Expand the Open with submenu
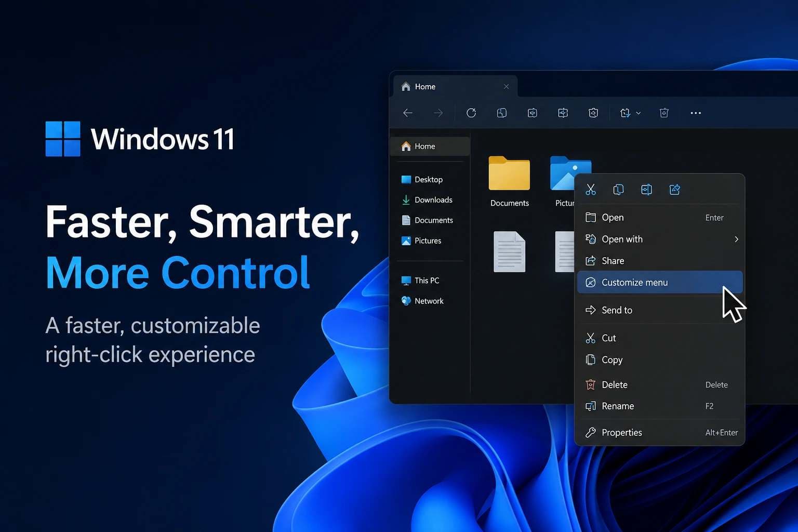The width and height of the screenshot is (798, 532). [x=660, y=239]
